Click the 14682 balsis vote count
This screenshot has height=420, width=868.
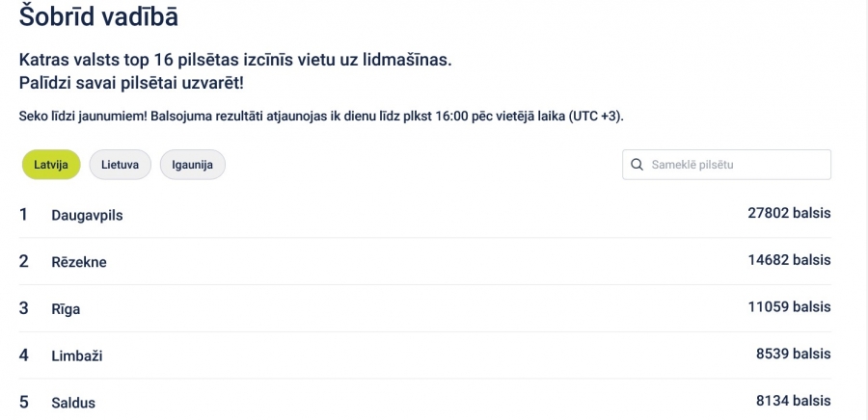coord(789,260)
